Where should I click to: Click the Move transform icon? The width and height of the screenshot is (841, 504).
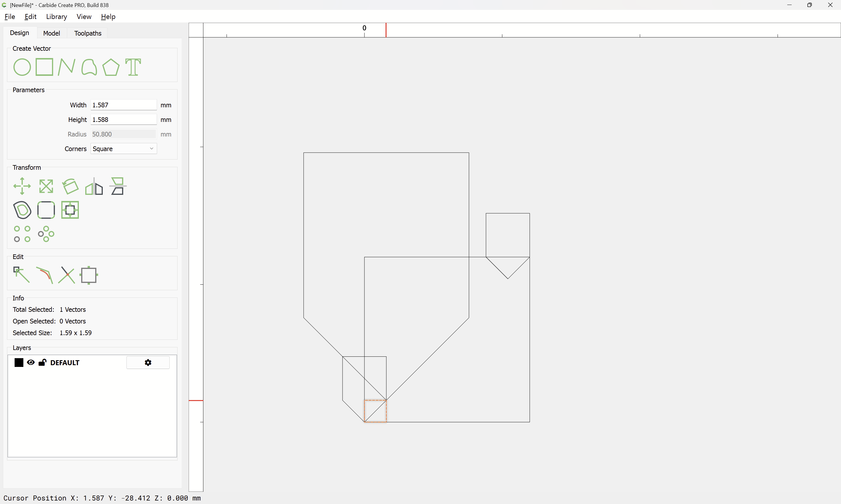click(x=22, y=186)
